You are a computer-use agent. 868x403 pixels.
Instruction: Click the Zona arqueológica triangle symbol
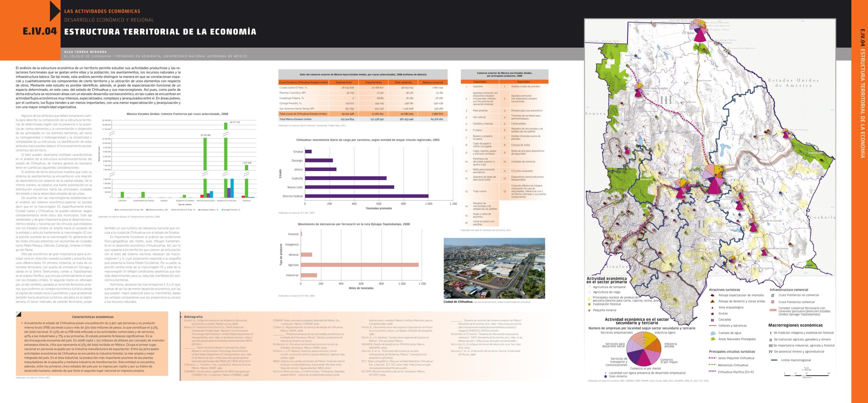click(x=712, y=307)
